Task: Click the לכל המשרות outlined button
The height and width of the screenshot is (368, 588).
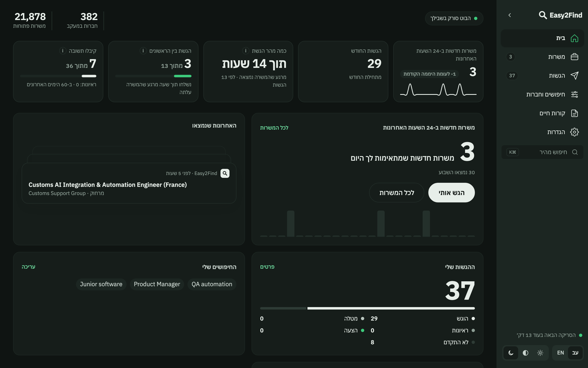Action: 396,193
